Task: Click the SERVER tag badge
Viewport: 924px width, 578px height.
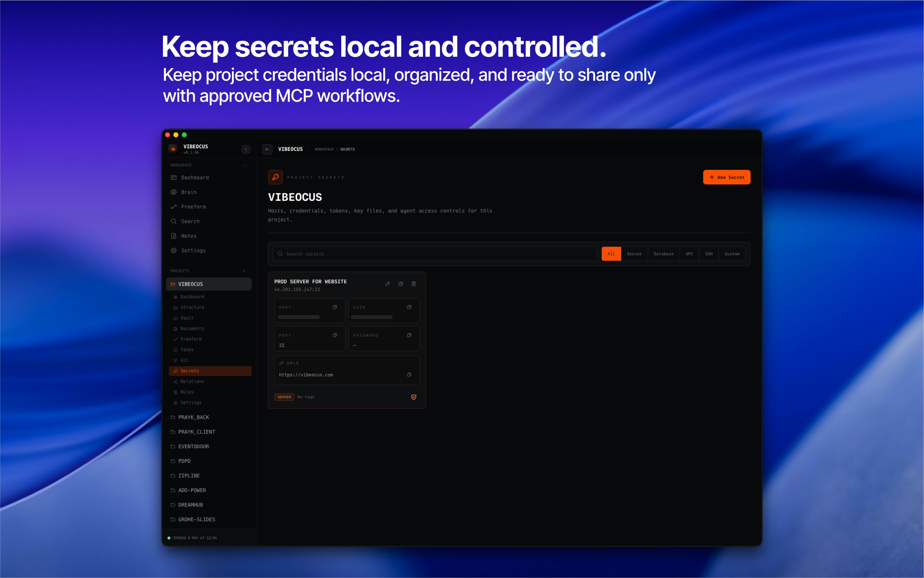Action: click(284, 397)
